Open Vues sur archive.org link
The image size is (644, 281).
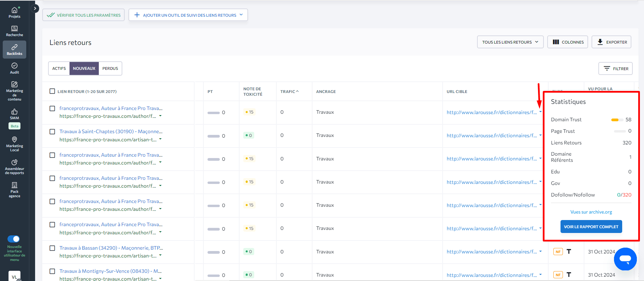coord(591,212)
